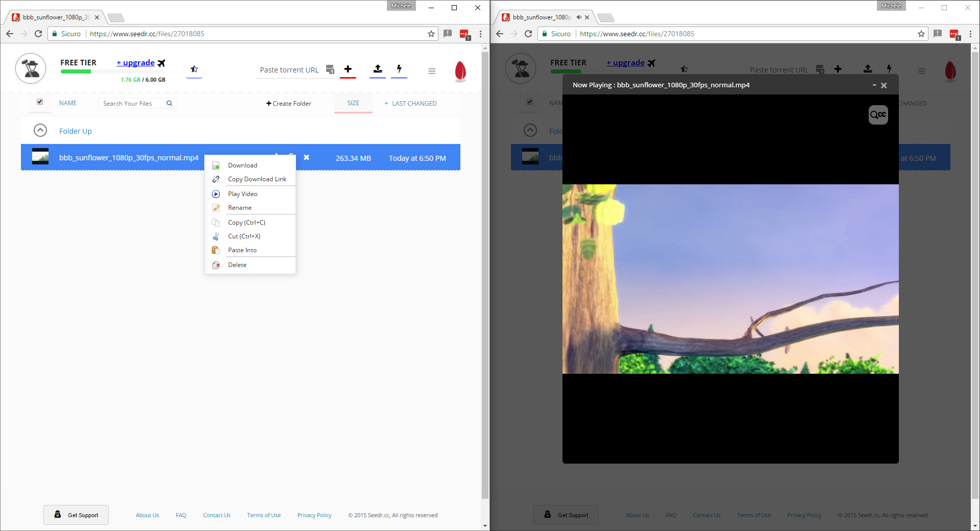Open a new tab in right browser window
Viewport: 980px width, 531px height.
(x=606, y=18)
